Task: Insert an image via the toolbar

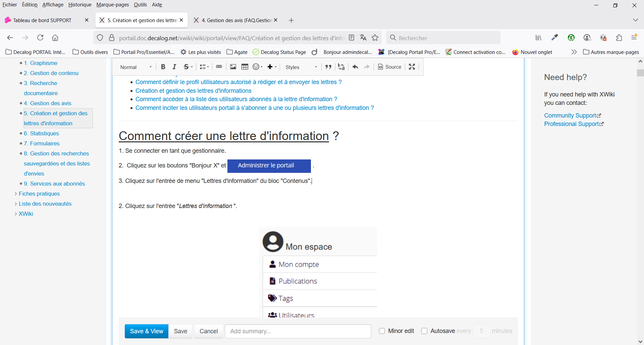Action: coord(233,67)
